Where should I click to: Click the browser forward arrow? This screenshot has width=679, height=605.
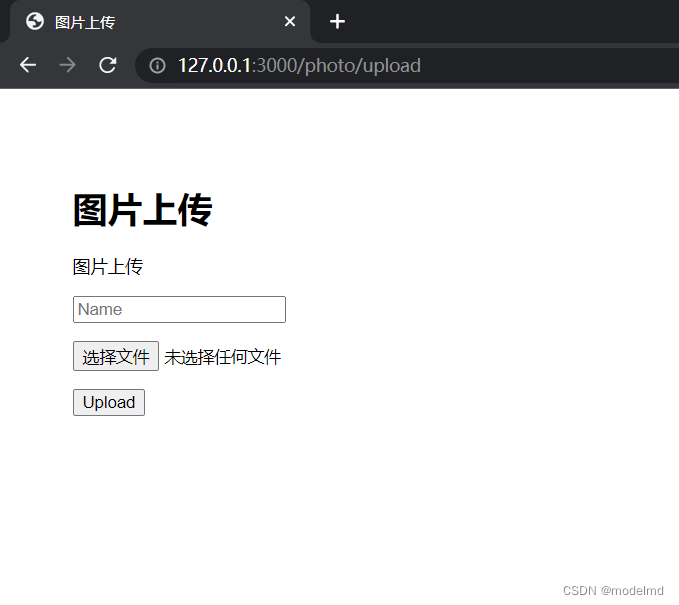[x=67, y=65]
